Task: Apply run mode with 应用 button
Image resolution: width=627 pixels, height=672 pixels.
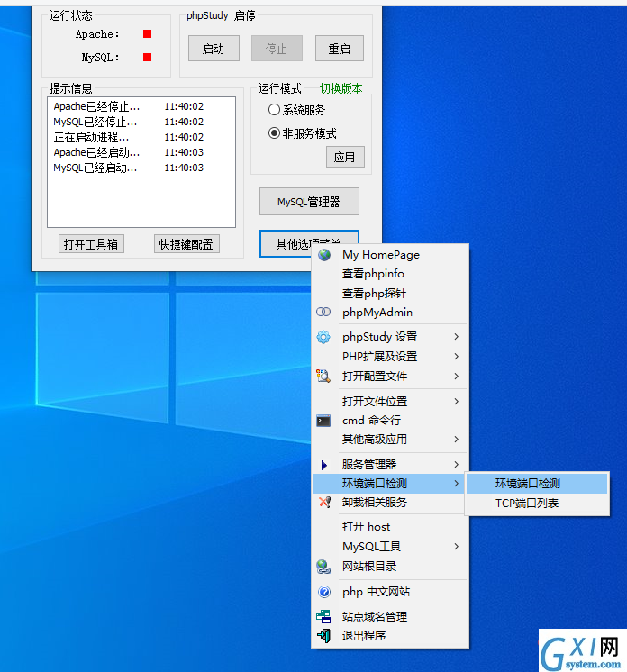Action: point(345,157)
